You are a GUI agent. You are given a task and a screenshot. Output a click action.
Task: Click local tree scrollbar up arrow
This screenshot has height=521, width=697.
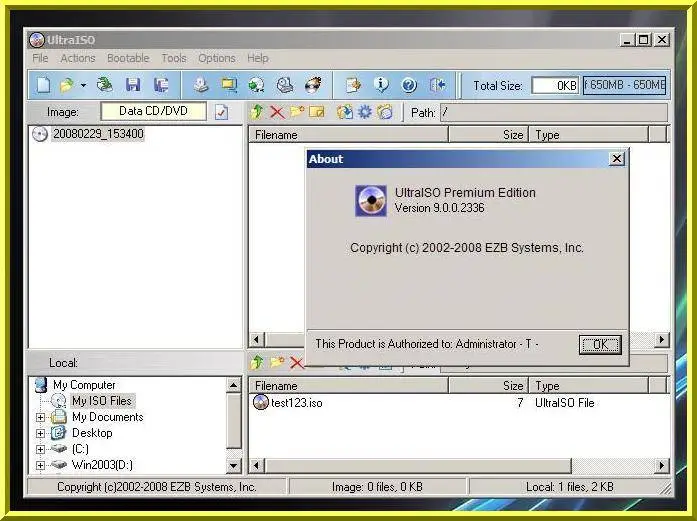coord(233,385)
